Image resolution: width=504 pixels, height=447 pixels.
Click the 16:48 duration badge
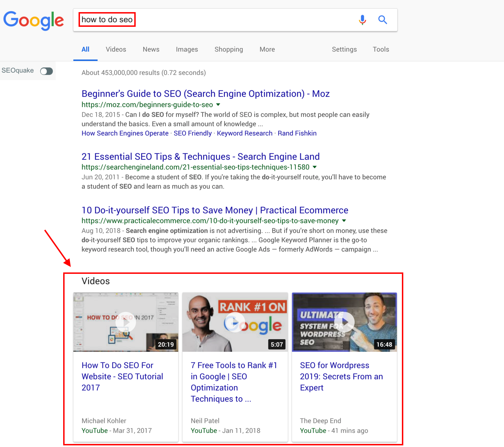coord(384,344)
